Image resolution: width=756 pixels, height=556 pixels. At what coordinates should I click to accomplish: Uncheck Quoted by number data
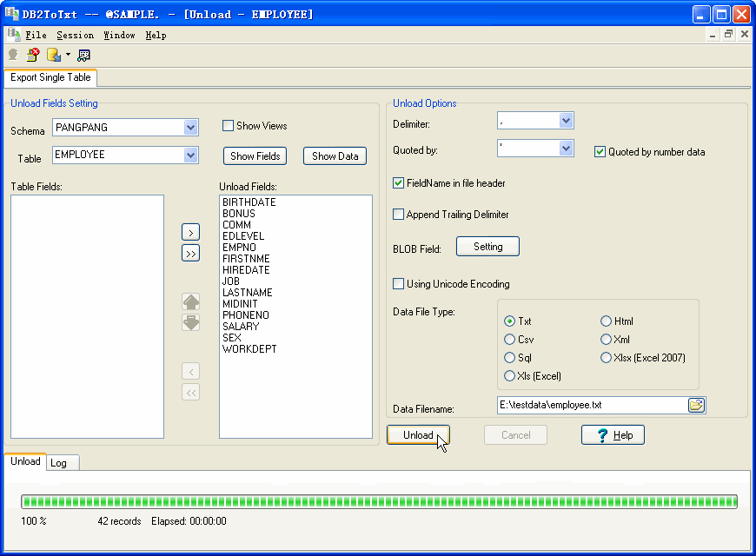tap(600, 152)
